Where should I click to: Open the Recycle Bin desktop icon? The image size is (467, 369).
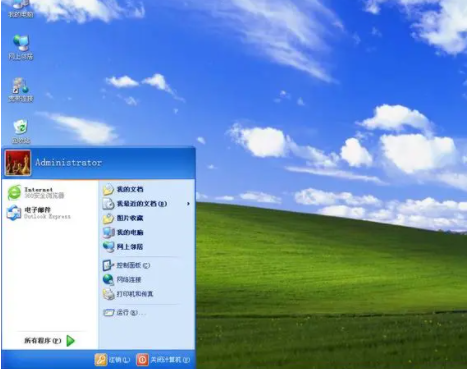point(21,131)
